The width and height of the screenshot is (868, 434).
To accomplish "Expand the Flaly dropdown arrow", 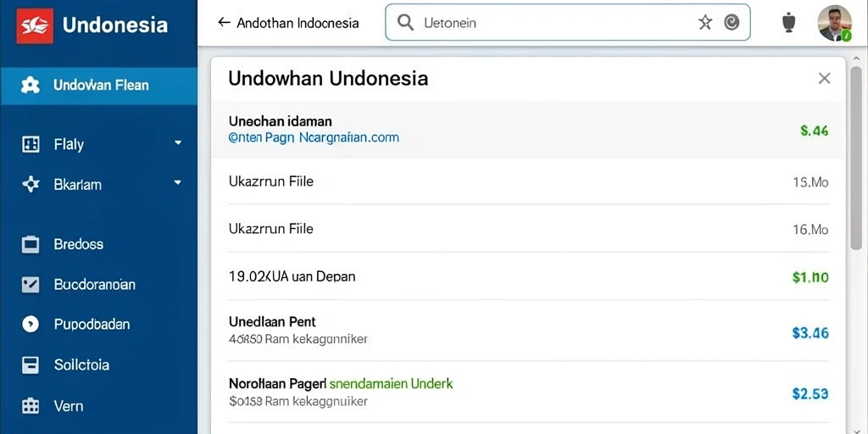I will pyautogui.click(x=178, y=142).
